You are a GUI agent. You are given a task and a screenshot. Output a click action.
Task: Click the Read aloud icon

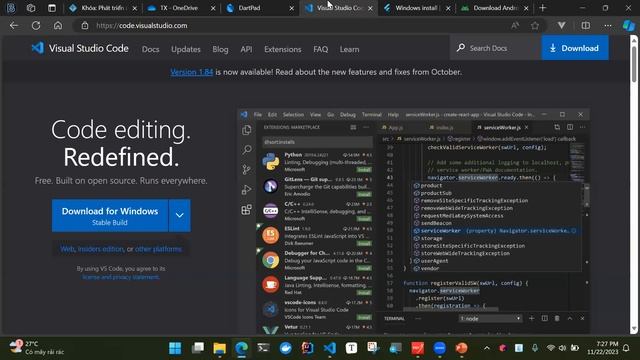click(x=515, y=25)
